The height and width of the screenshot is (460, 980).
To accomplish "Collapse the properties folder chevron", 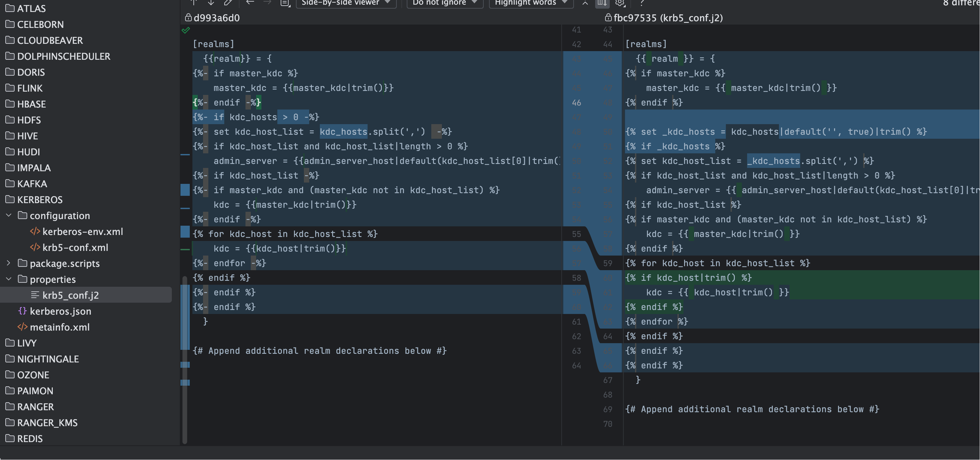I will point(9,279).
